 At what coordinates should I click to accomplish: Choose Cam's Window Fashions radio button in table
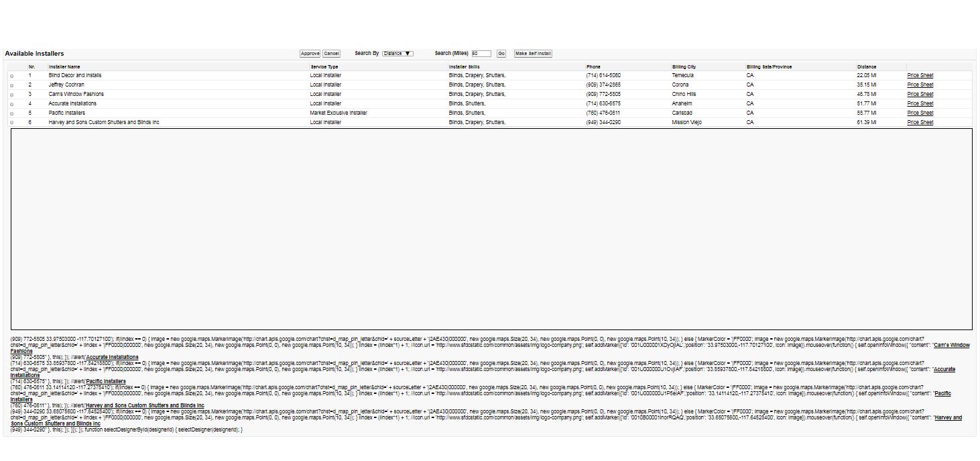point(11,95)
